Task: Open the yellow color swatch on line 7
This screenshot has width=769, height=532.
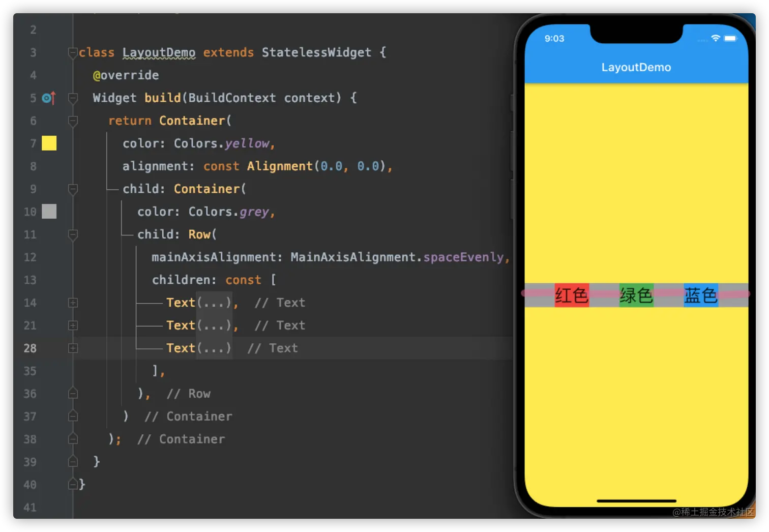Action: pyautogui.click(x=49, y=143)
